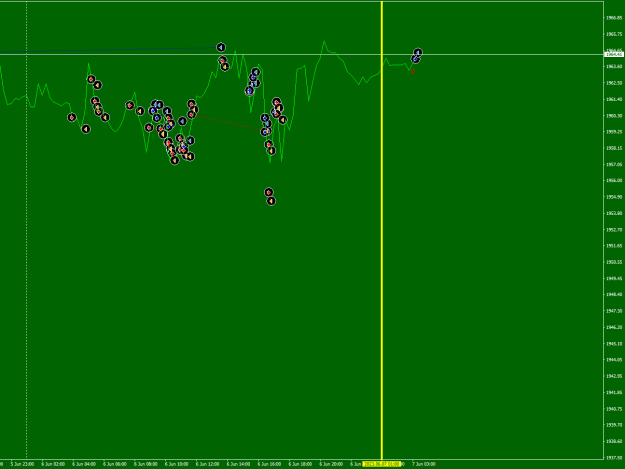Viewport: 625px width, 469px height.
Task: Select the white dashed vertical period separator line
Action: point(27,230)
